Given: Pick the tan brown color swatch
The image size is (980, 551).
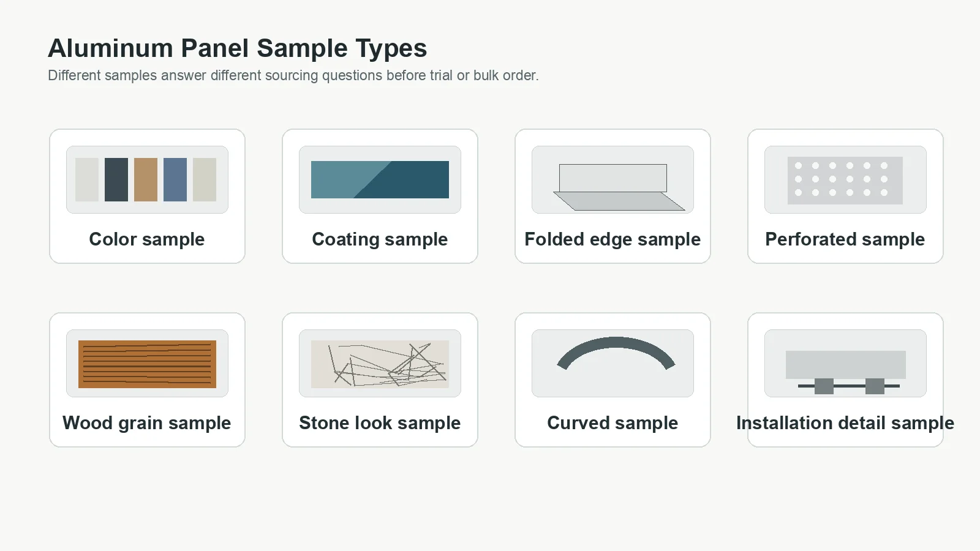Looking at the screenshot, I should [x=146, y=179].
